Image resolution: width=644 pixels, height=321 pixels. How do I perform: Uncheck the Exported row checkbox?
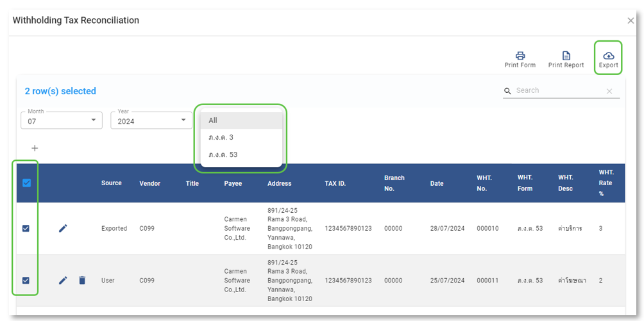pos(26,228)
